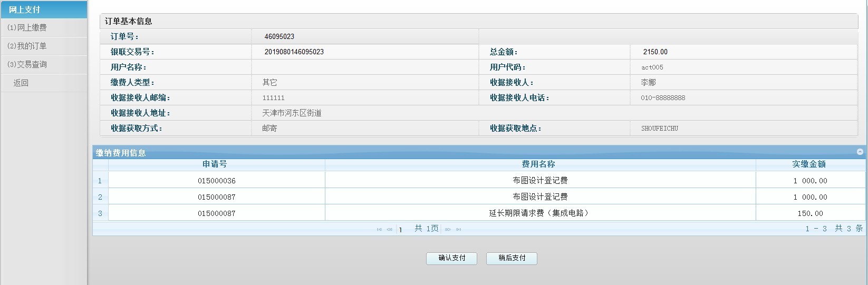Click the 确认支付 button
This screenshot has width=868, height=285.
click(451, 258)
